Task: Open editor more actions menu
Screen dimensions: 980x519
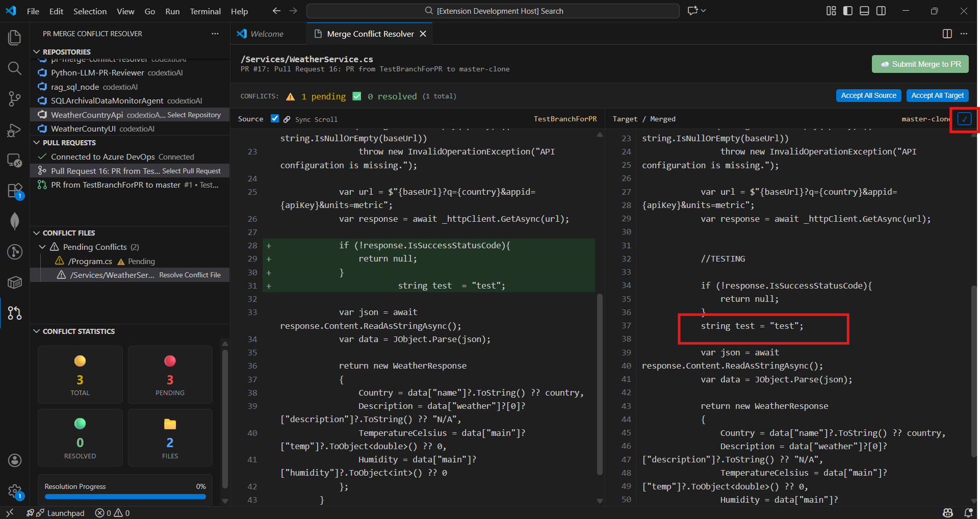Action: click(964, 34)
